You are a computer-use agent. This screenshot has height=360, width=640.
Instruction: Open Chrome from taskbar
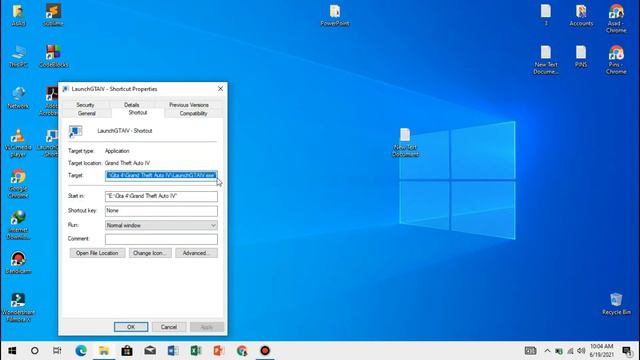point(242,351)
